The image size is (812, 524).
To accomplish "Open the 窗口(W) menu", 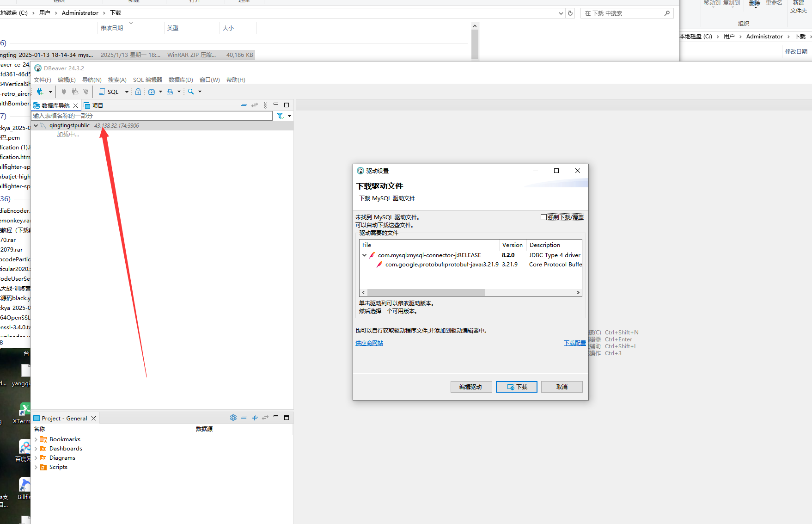I will [210, 80].
